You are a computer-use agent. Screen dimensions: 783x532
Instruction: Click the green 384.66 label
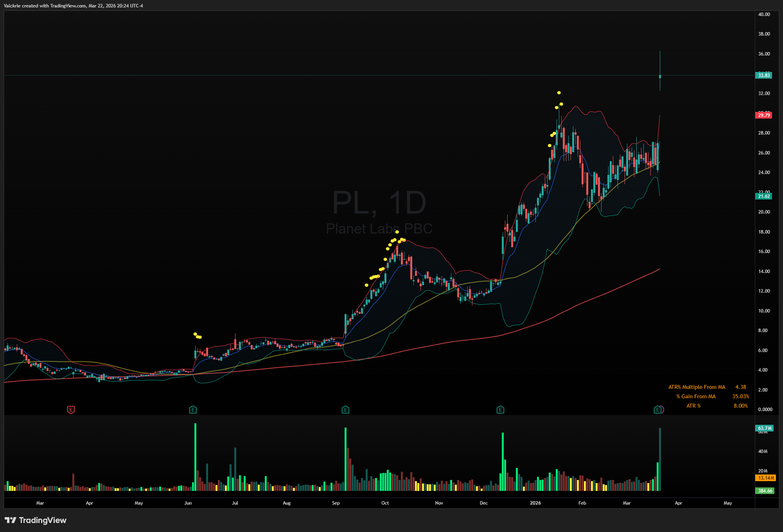click(765, 491)
